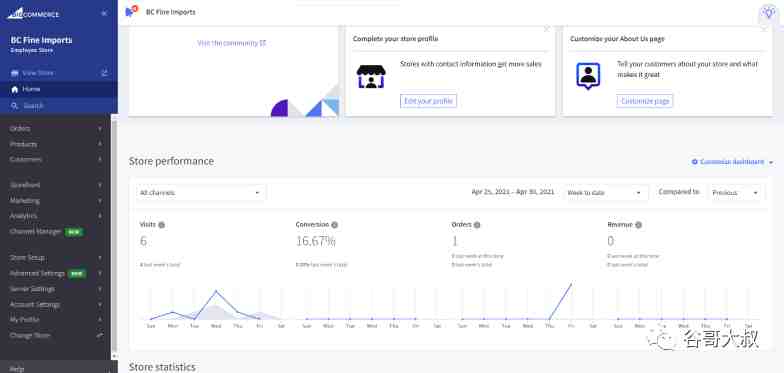Click the info icon beside Visits
The height and width of the screenshot is (373, 784).
click(x=162, y=225)
